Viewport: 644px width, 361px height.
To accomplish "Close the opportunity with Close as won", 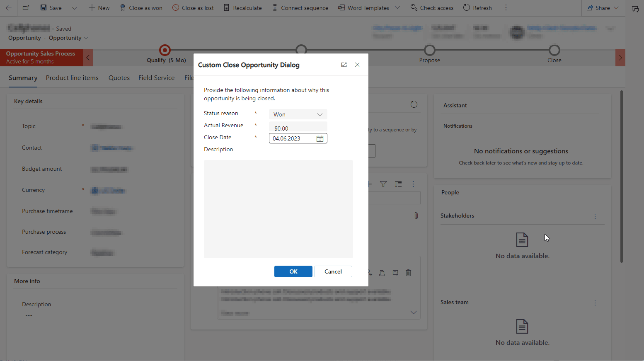I will pos(141,7).
